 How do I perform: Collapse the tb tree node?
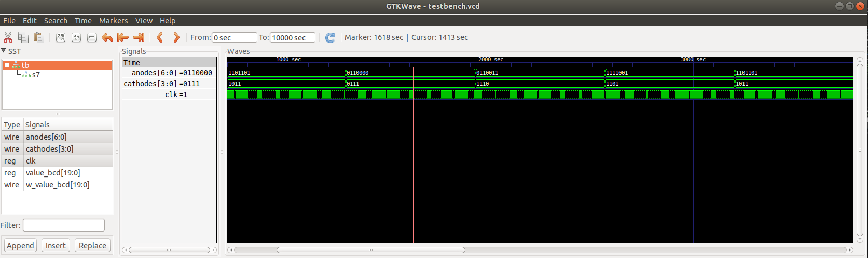(x=7, y=65)
